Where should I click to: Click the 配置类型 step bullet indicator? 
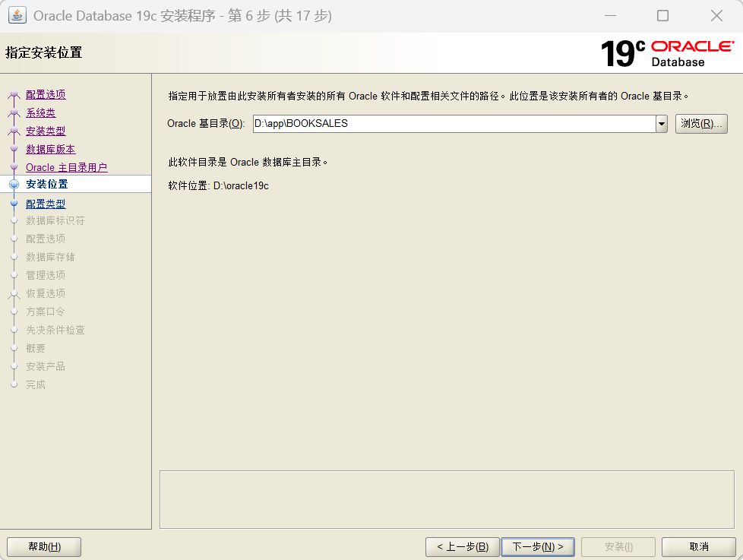point(14,203)
